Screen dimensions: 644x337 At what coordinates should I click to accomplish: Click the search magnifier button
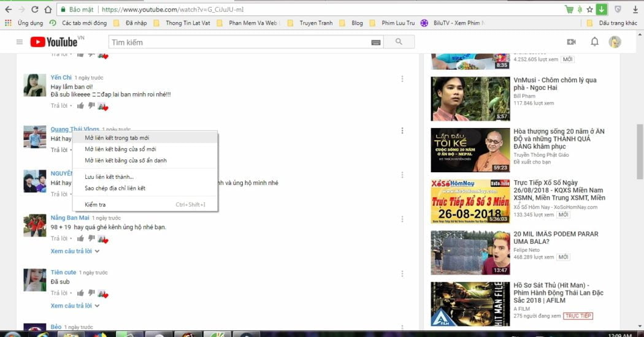point(399,42)
